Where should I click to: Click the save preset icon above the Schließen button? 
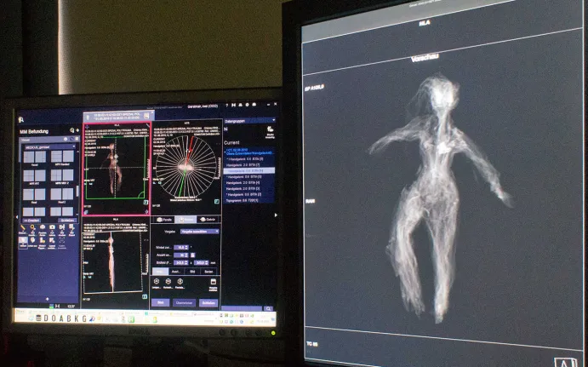(213, 282)
